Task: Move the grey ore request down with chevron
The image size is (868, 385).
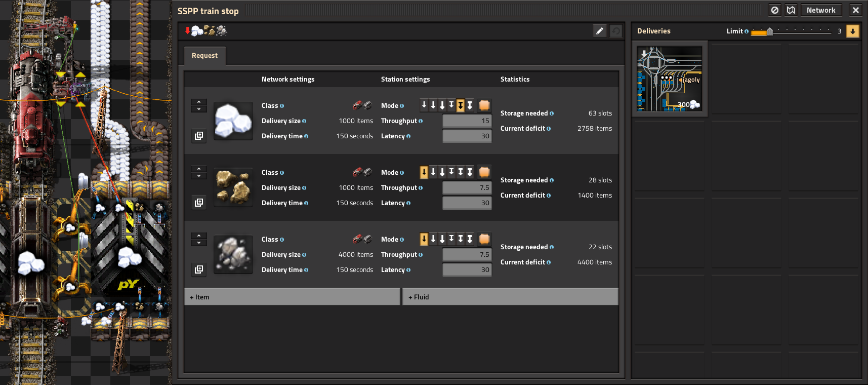Action: (x=199, y=243)
